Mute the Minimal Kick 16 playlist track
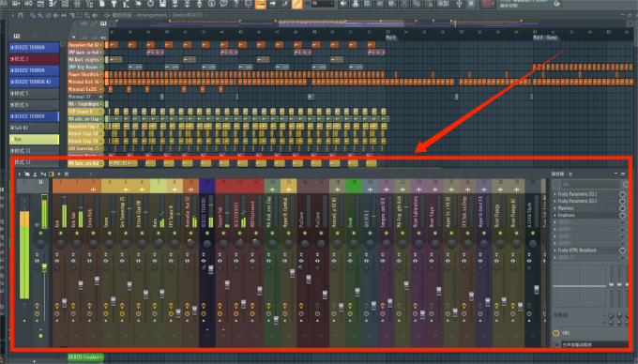This screenshot has width=638, height=364. click(x=101, y=82)
